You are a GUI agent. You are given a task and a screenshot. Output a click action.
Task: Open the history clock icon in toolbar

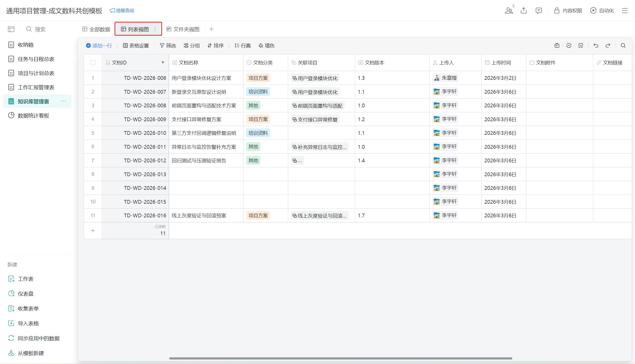(x=569, y=46)
